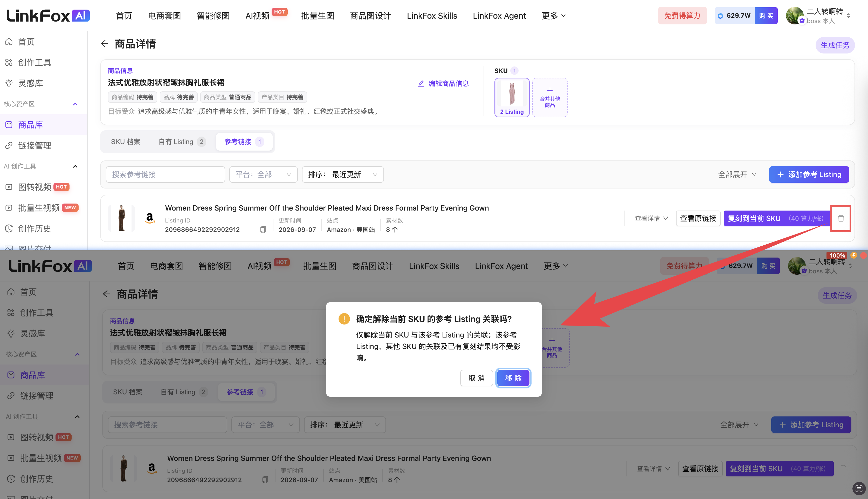This screenshot has width=868, height=499.
Task: Click 取消 in the confirmation dialog
Action: (476, 378)
